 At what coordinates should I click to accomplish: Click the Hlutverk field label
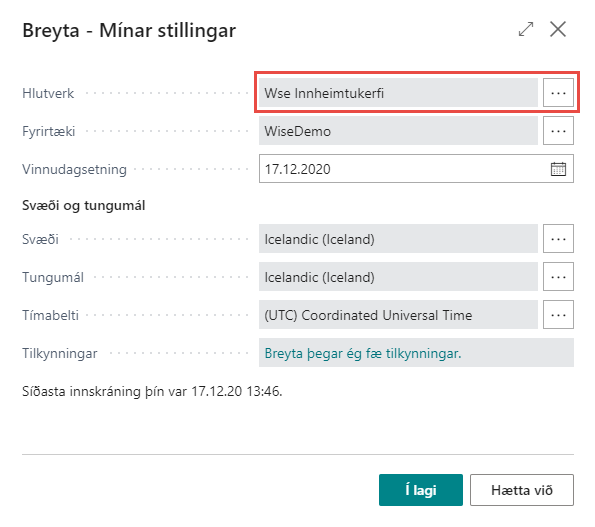point(48,93)
